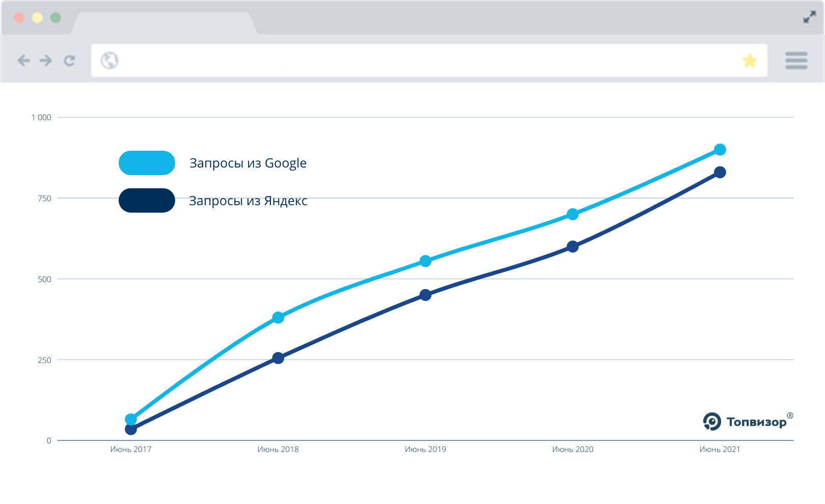Click the 'Топвизор' brand text
Image resolution: width=825 pixels, height=504 pixels.
click(756, 422)
